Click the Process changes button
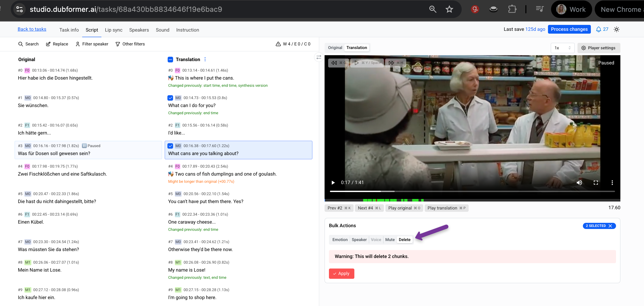The width and height of the screenshot is (644, 306). 569,29
